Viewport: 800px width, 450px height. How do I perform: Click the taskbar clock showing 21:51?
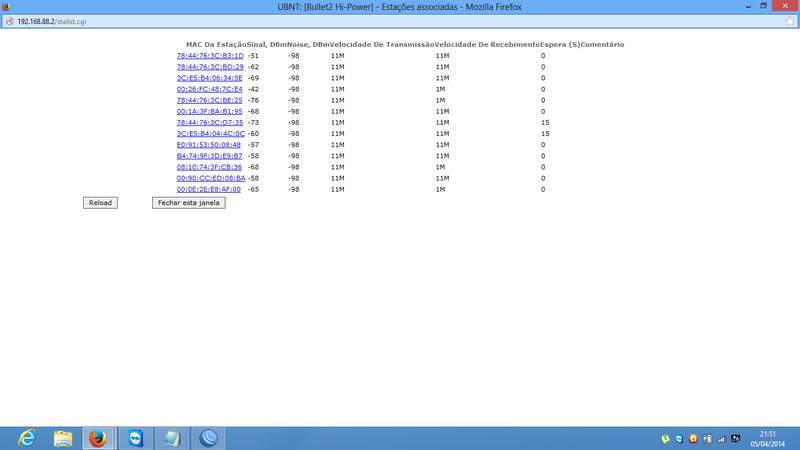click(767, 439)
